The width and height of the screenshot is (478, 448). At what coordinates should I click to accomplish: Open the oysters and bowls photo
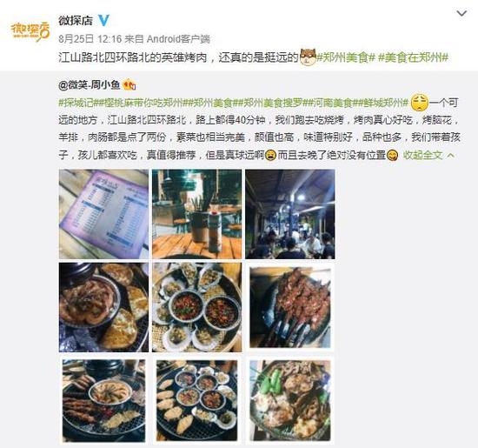[197, 307]
